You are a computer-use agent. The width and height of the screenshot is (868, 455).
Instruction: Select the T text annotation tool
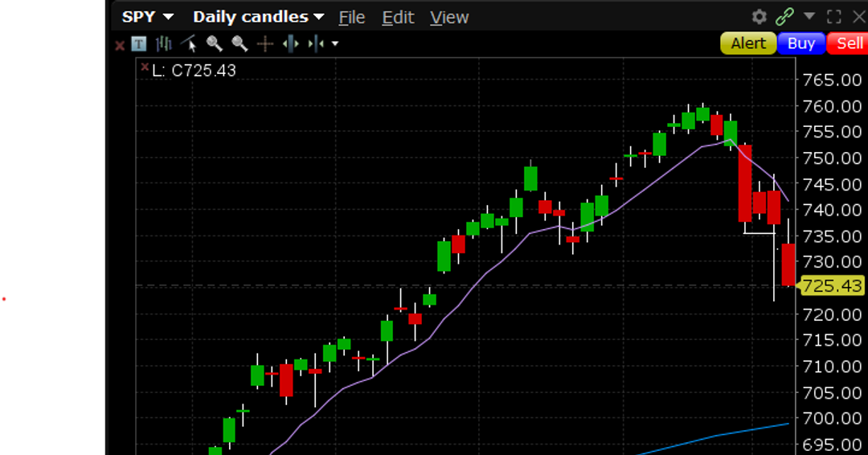pos(138,43)
